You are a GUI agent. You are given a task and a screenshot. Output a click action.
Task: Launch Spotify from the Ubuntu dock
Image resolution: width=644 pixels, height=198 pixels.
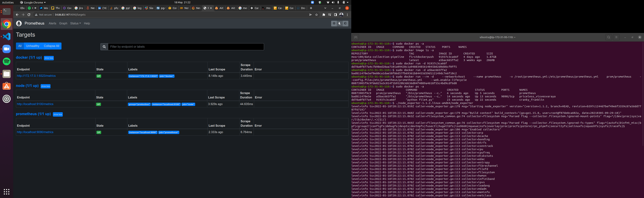pos(6,61)
